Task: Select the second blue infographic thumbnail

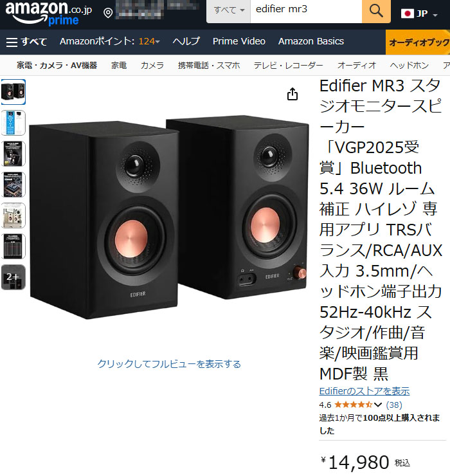Action: 14,123
